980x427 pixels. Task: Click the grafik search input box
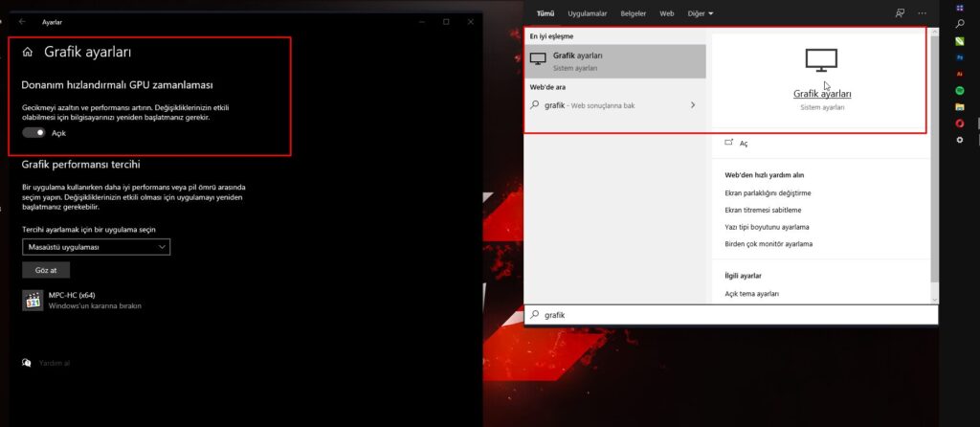(x=727, y=315)
